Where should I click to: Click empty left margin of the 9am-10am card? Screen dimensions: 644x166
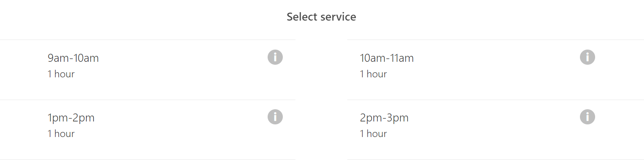click(23, 70)
